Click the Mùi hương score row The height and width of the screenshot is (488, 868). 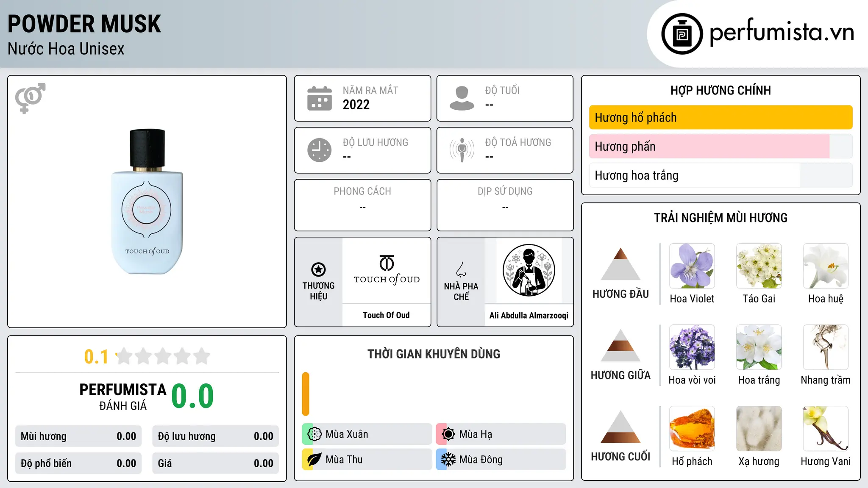coord(78,436)
